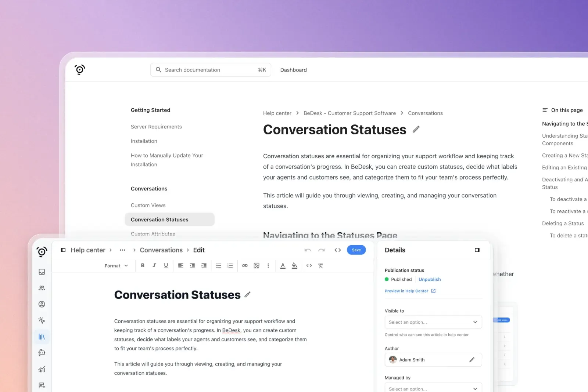Toggle underline formatting
This screenshot has width=588, height=392.
166,266
